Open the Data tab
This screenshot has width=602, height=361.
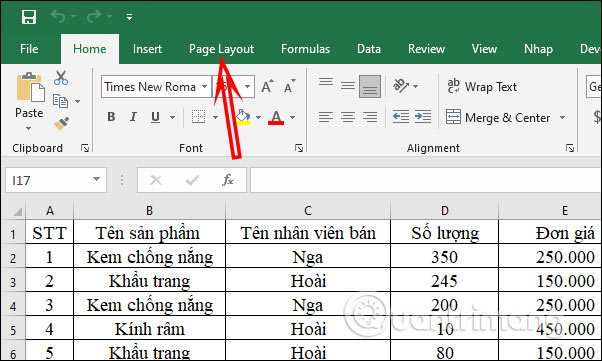click(369, 49)
